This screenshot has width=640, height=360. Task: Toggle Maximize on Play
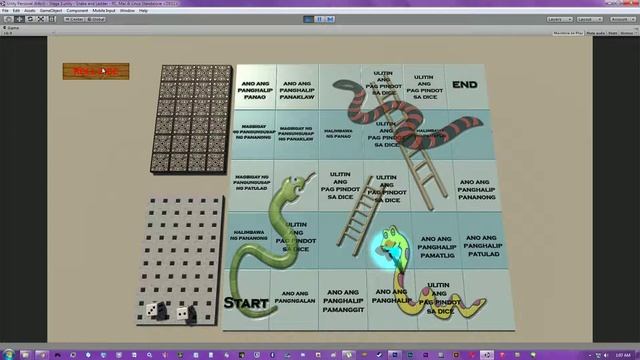click(568, 33)
